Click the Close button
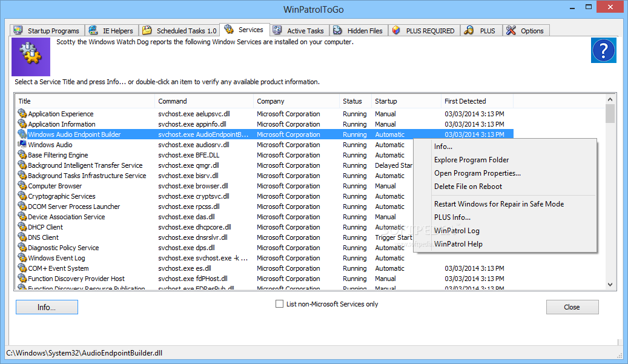This screenshot has width=628, height=364. (572, 307)
